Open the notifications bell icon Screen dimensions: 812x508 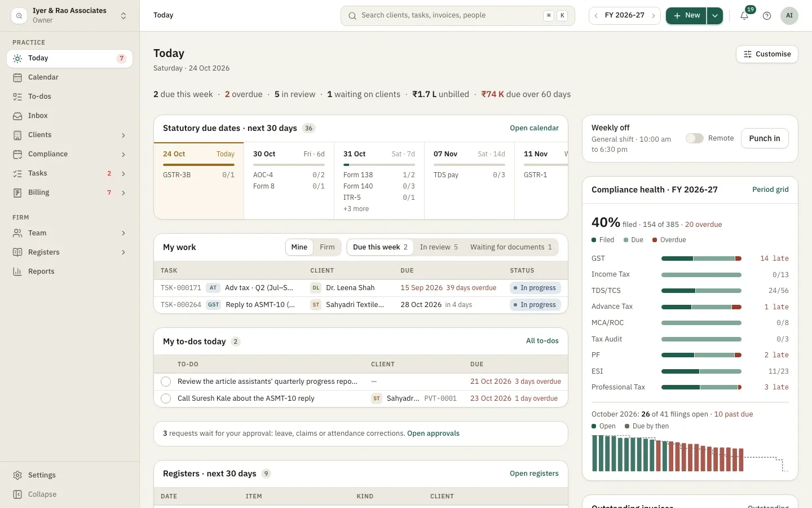tap(744, 16)
